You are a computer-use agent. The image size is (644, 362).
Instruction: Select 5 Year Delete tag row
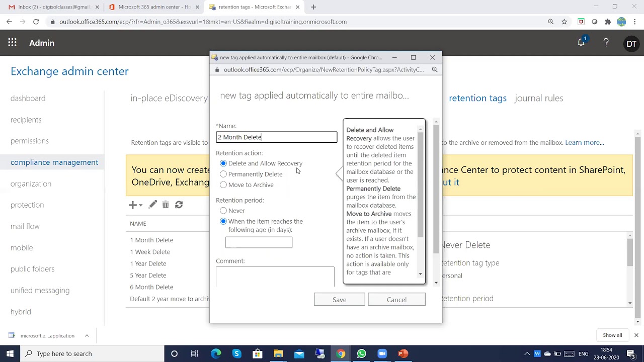point(148,276)
